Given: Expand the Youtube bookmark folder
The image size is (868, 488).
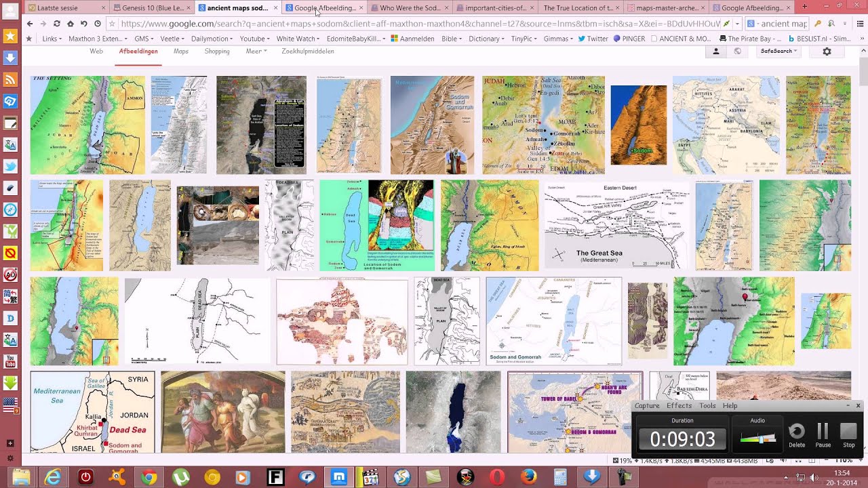Looking at the screenshot, I should [x=255, y=39].
